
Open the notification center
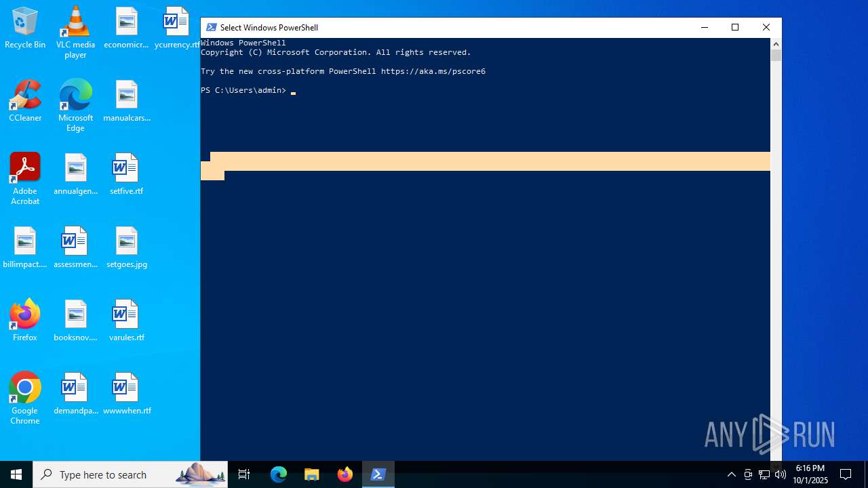click(x=846, y=474)
